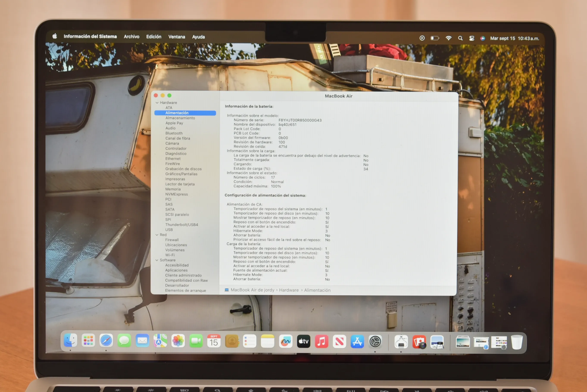Open System Settings gear in the Dock
Screen dimensions: 587x392
click(x=375, y=342)
